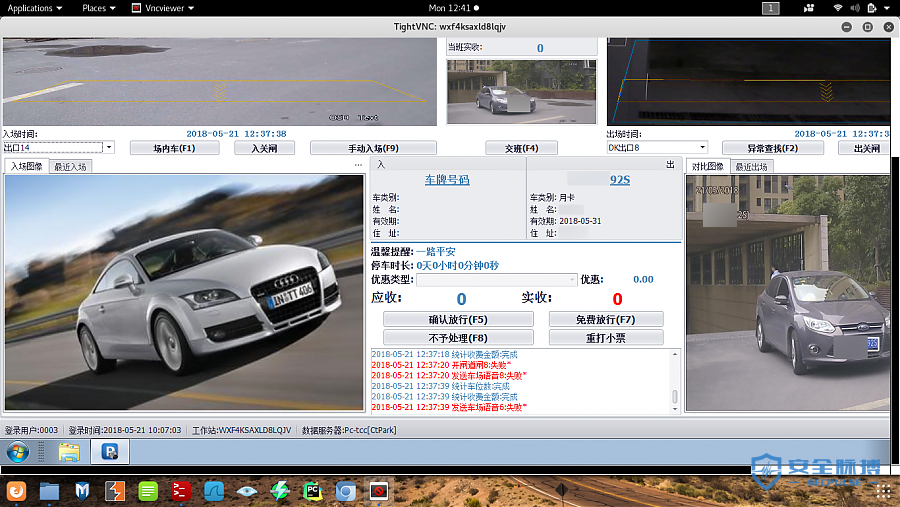Click 确认放行(F5) button

458,319
